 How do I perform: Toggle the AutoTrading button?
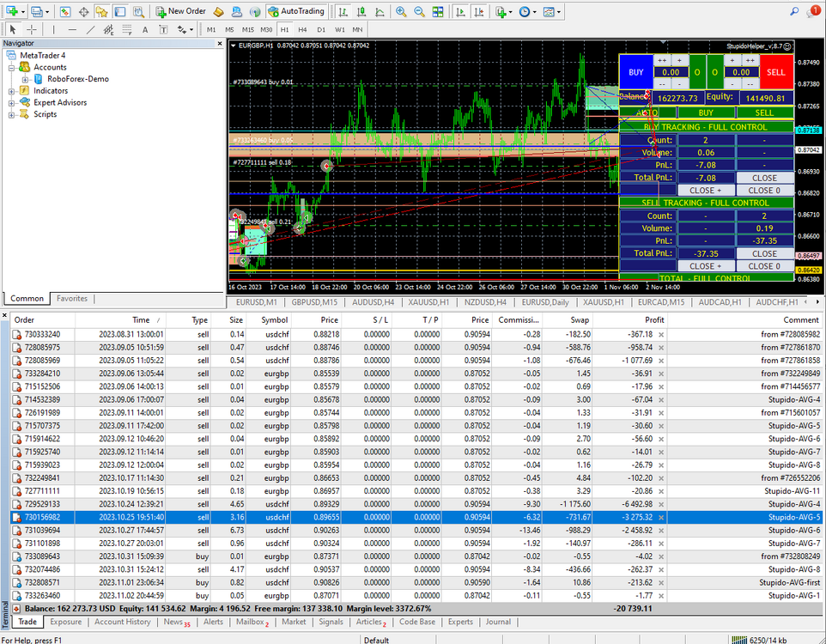tap(296, 11)
